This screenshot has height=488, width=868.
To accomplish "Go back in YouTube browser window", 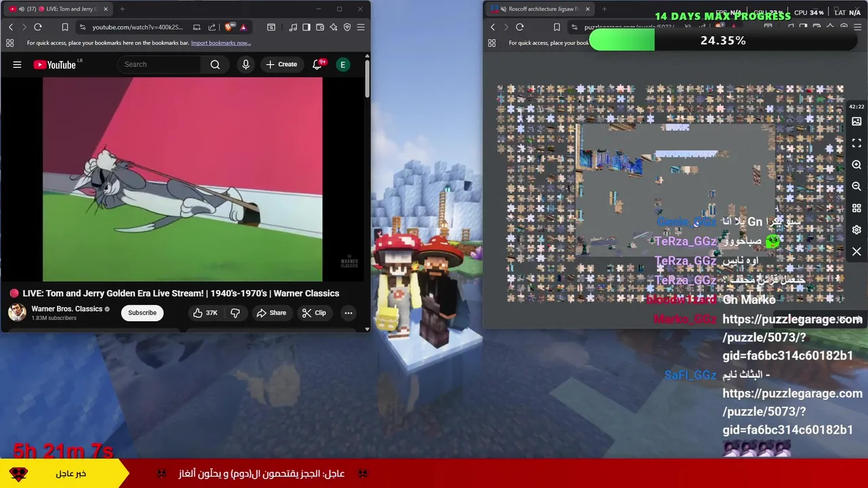I will pyautogui.click(x=11, y=27).
